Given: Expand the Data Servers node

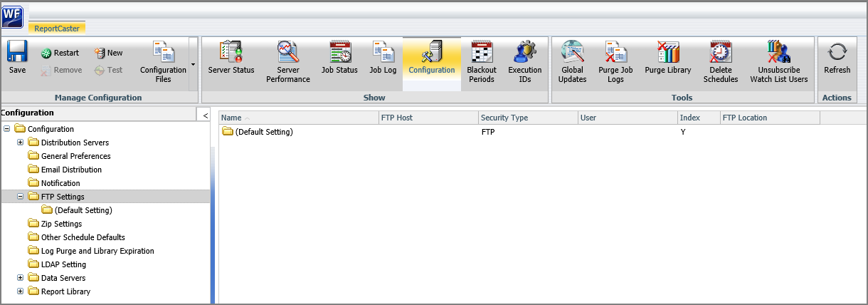Looking at the screenshot, I should click(x=21, y=278).
